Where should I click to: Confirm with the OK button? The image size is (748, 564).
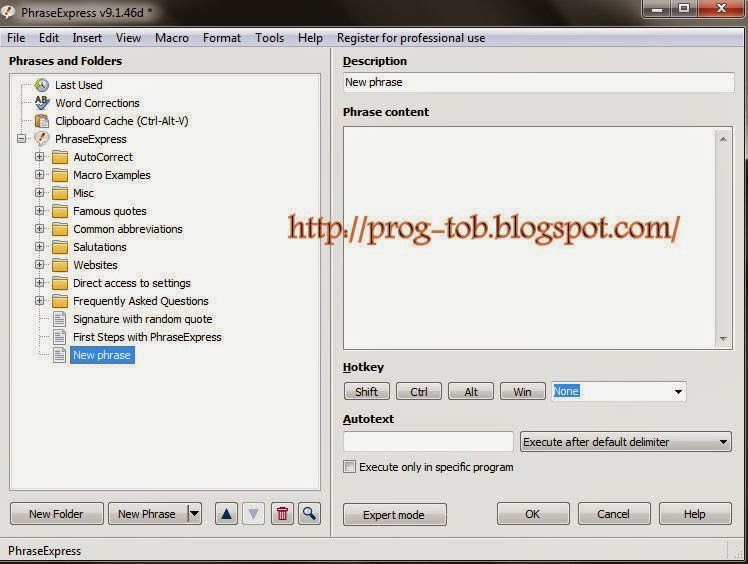(533, 514)
